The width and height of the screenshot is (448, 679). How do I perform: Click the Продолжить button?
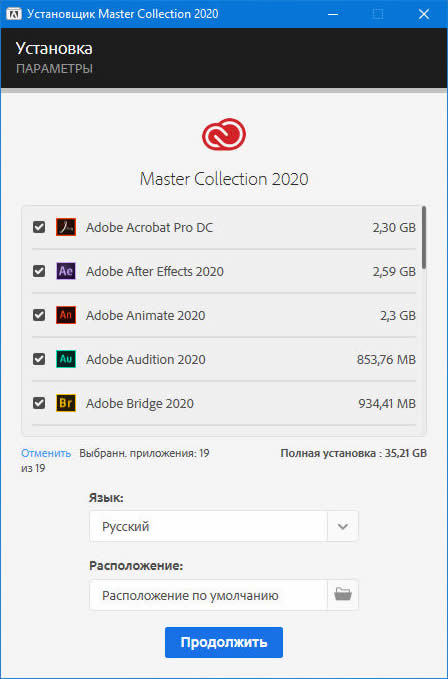pyautogui.click(x=224, y=642)
